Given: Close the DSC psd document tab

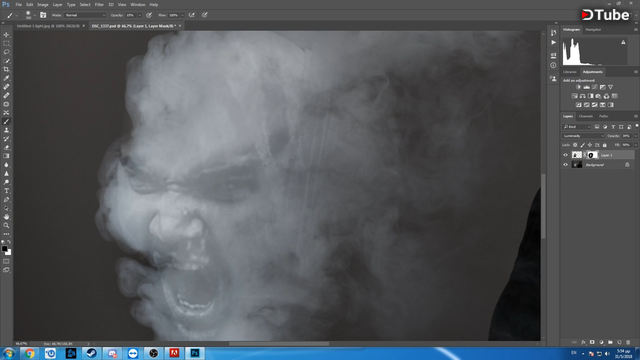Looking at the screenshot, I should tap(180, 26).
